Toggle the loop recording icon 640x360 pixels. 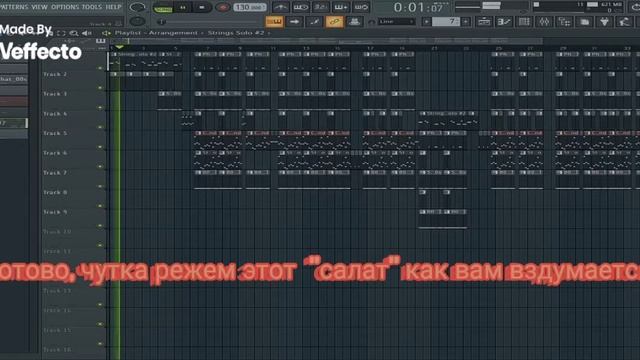pos(361,7)
